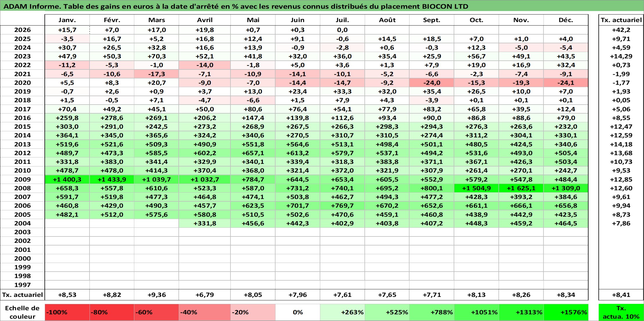The image size is (644, 321).
Task: Click the 2020 year row label
Action: click(x=22, y=83)
